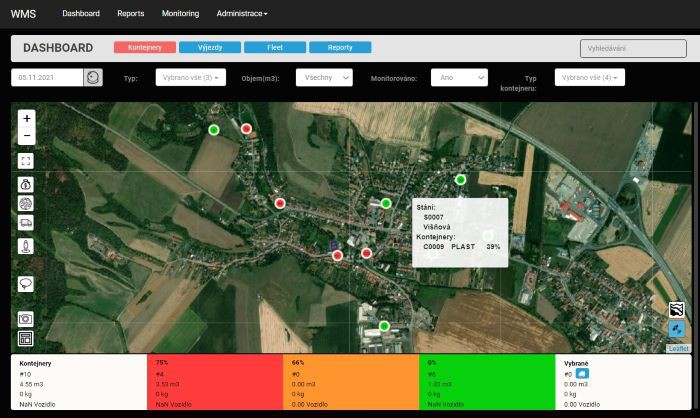Toggle the blue icon in Vybrané panel
Image resolution: width=700 pixels, height=418 pixels.
[582, 373]
